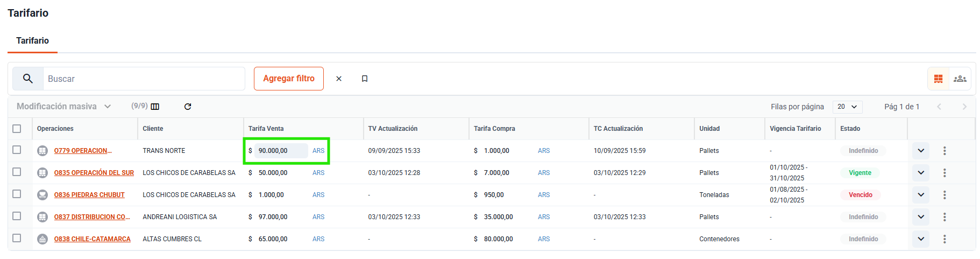Check the select-all header checkbox
Screen dimensions: 980x259
pyautogui.click(x=17, y=129)
